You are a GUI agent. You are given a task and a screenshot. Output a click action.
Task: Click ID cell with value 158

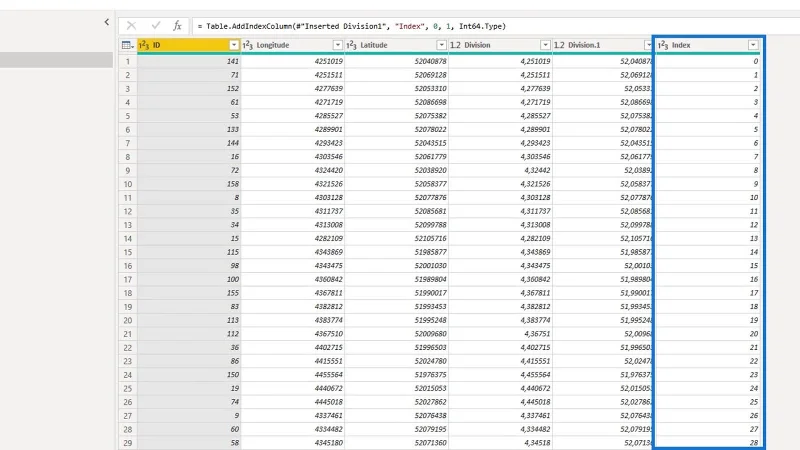click(189, 184)
